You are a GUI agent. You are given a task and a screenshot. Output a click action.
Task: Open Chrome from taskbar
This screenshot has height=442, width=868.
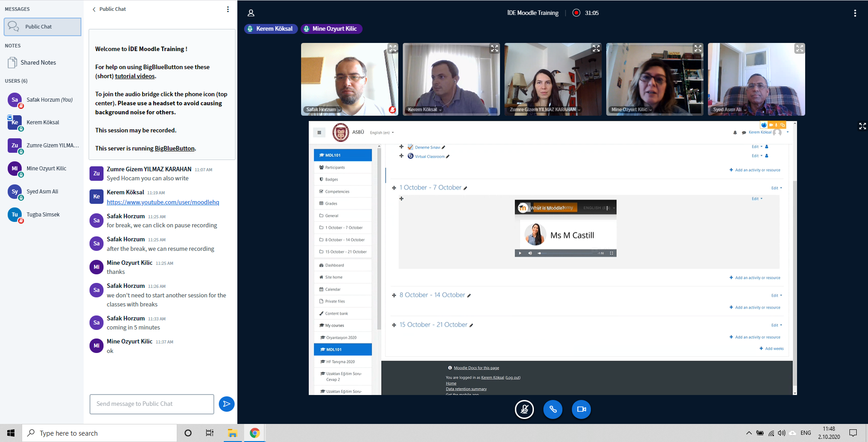[x=255, y=433]
